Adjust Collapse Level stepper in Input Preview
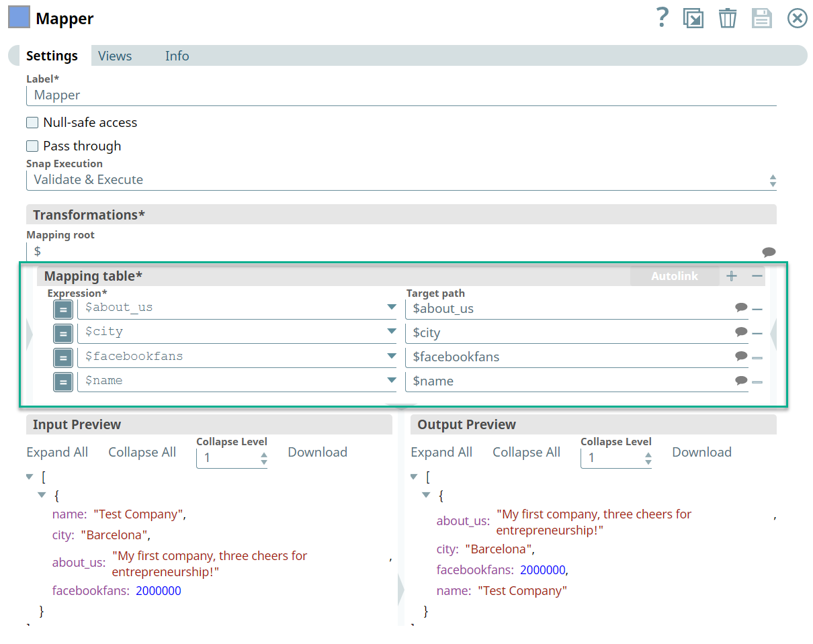The width and height of the screenshot is (813, 644). [x=264, y=458]
